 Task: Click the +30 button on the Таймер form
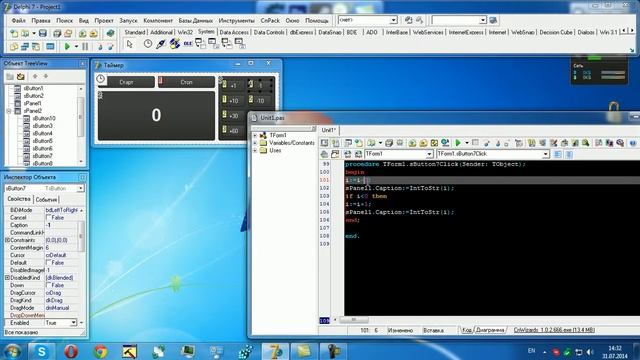234,116
